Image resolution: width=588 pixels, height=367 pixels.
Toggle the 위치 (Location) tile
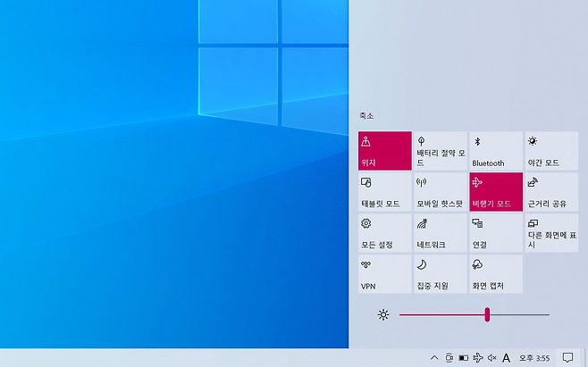(x=385, y=150)
